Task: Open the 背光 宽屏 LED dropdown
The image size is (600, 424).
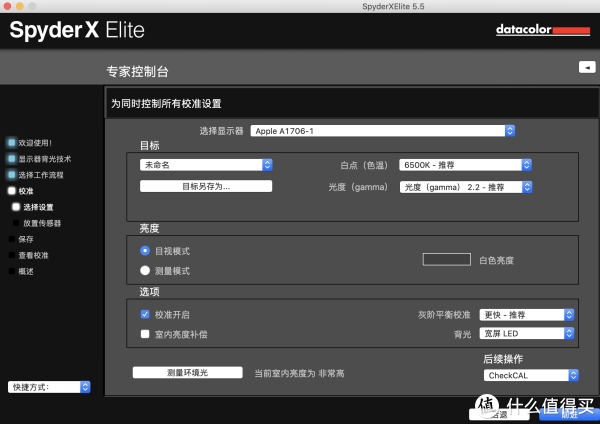Action: (527, 333)
